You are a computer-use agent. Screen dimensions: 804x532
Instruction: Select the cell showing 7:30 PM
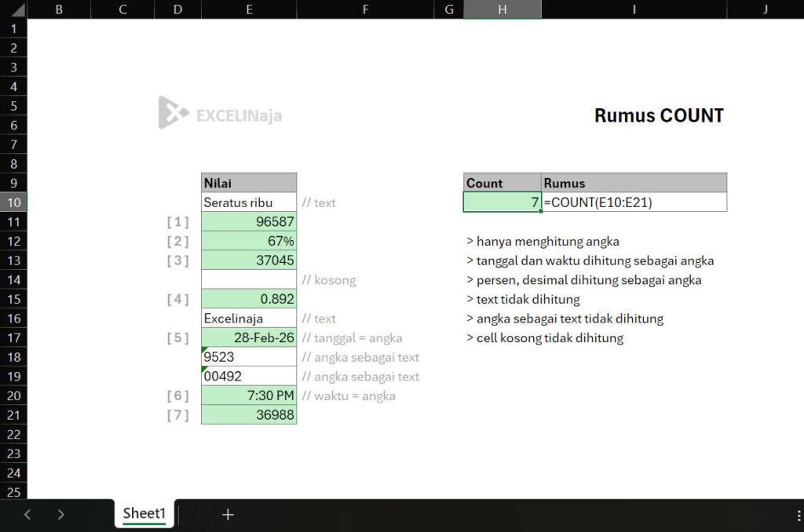click(x=249, y=395)
